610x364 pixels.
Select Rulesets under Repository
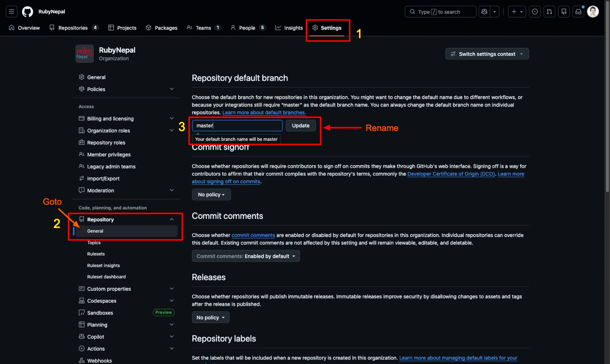coord(127,254)
